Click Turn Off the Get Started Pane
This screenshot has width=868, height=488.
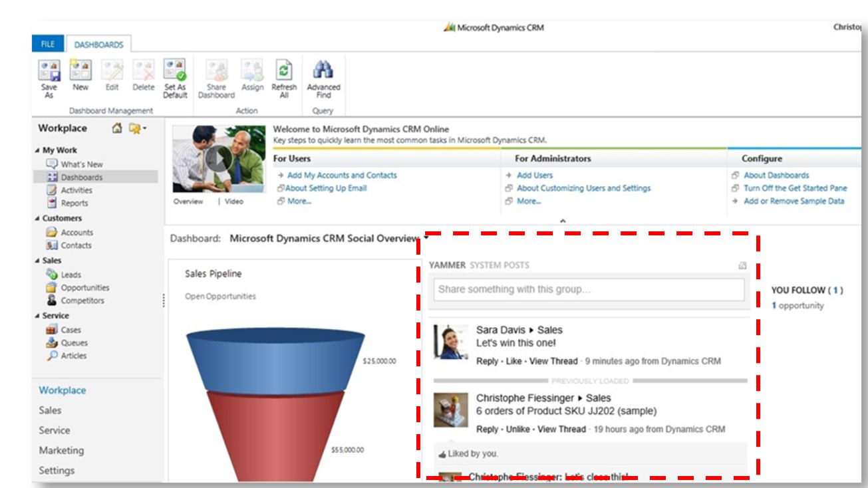pos(796,188)
